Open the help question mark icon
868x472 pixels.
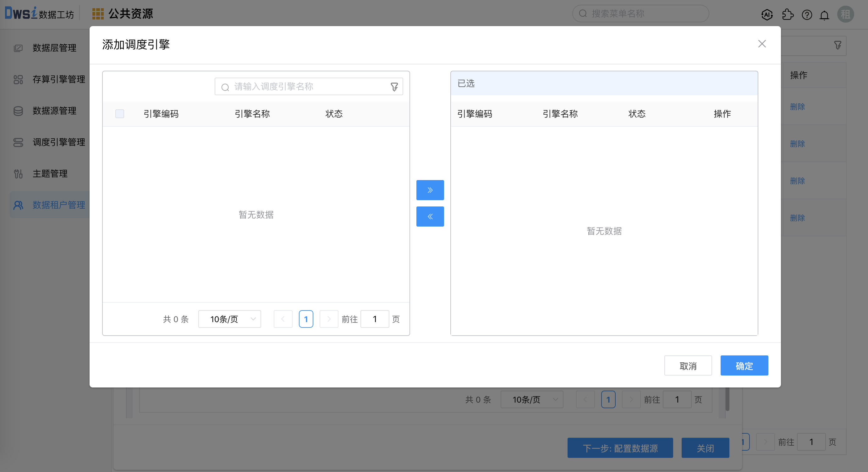807,14
